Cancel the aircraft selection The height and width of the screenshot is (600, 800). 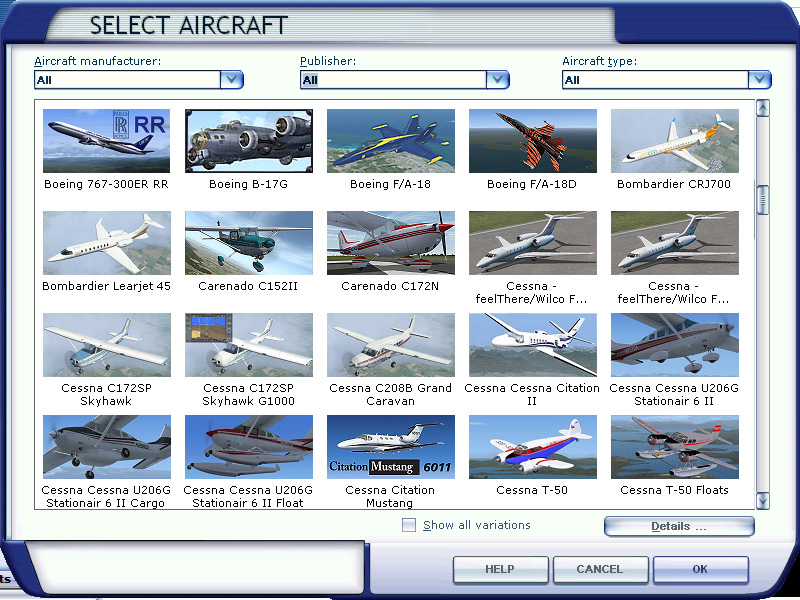click(600, 569)
